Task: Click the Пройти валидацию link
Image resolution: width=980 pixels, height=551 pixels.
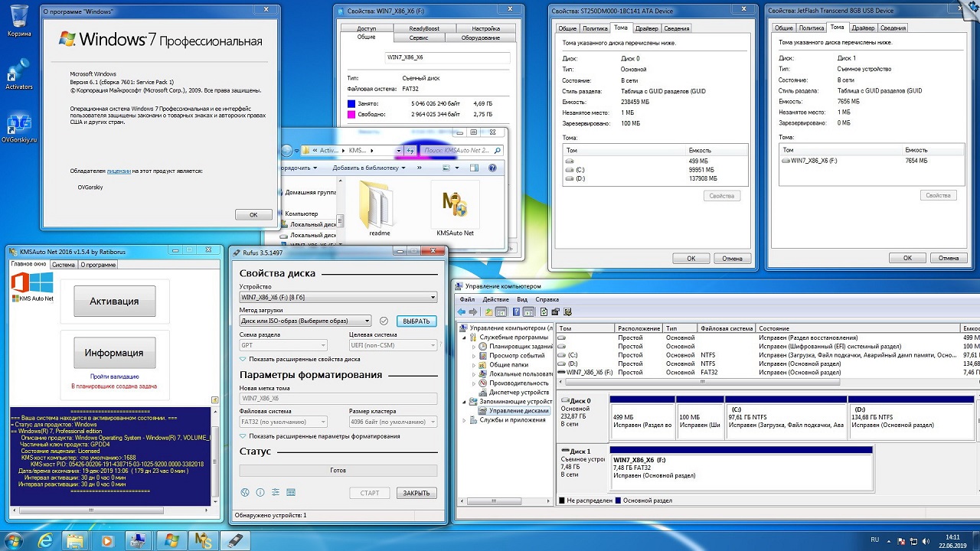Action: point(114,377)
